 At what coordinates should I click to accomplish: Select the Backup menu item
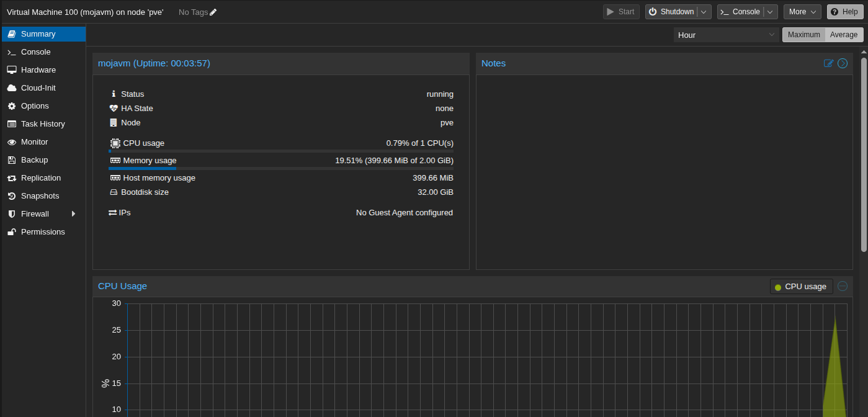tap(34, 160)
